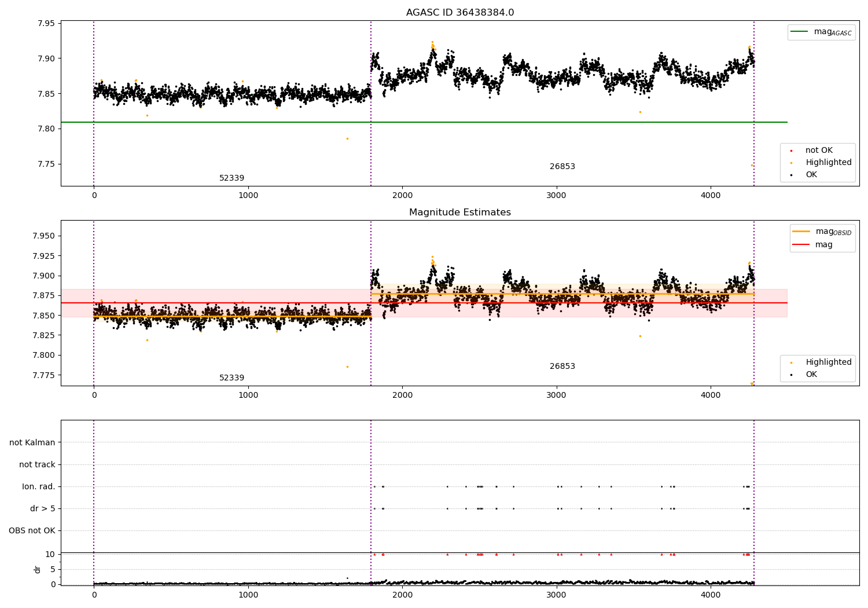The width and height of the screenshot is (868, 608).
Task: Click the 5 tick on the dr axis
Action: point(53,569)
